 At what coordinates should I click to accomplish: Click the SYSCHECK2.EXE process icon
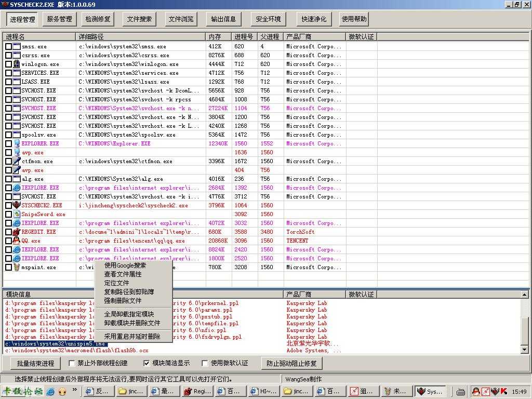coord(17,205)
